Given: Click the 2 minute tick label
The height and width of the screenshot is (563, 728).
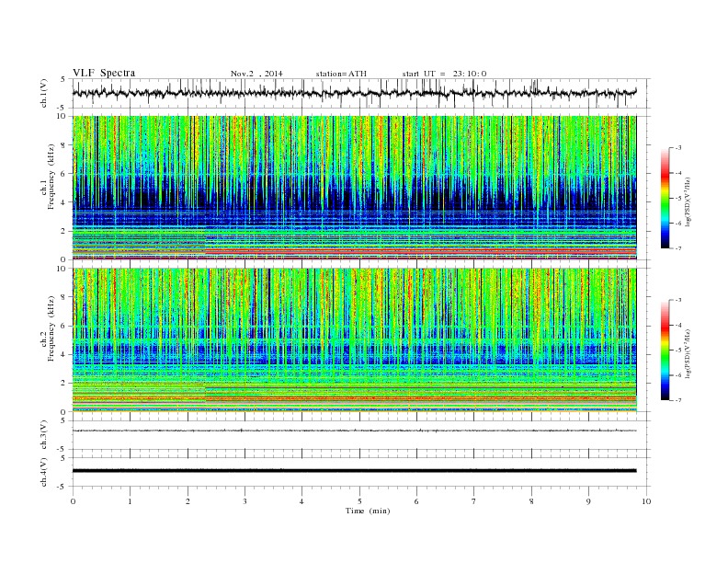Looking at the screenshot, I should click(188, 501).
